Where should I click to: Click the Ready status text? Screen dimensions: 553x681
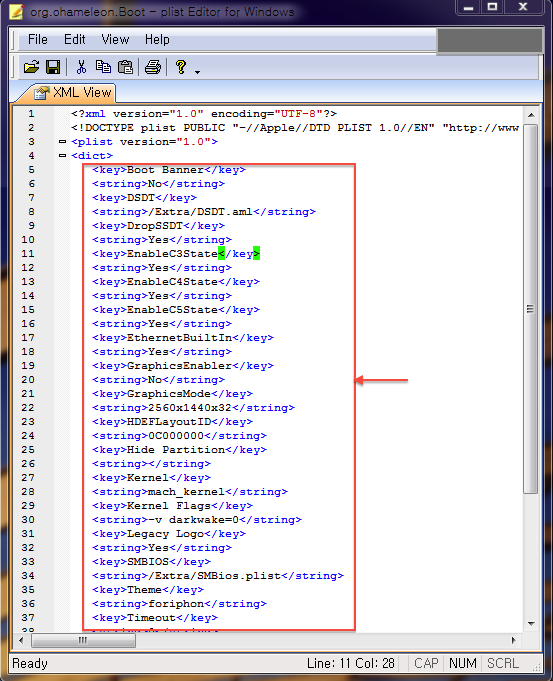point(30,663)
